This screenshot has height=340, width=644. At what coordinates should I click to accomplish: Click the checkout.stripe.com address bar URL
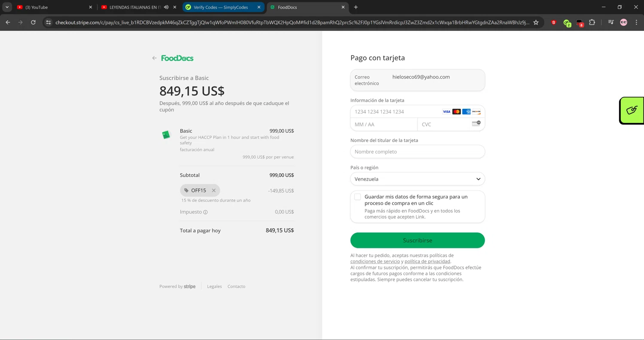[292, 22]
